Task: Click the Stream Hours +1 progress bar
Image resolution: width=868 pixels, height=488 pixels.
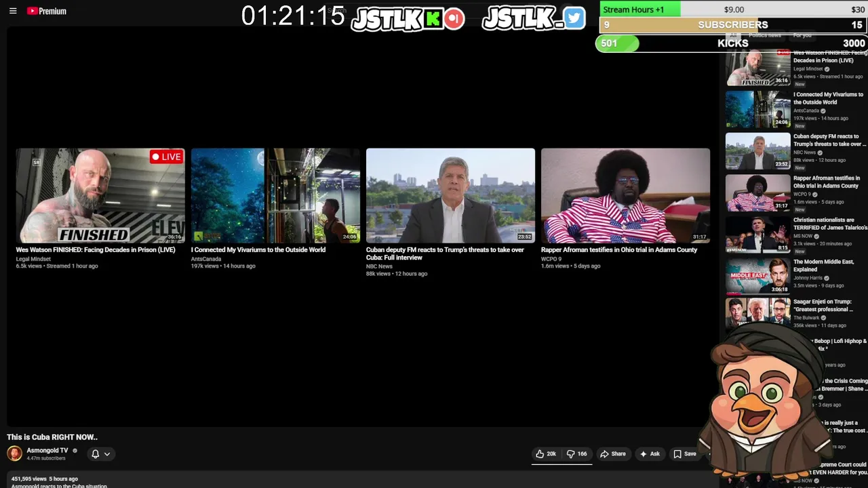Action: (732, 9)
